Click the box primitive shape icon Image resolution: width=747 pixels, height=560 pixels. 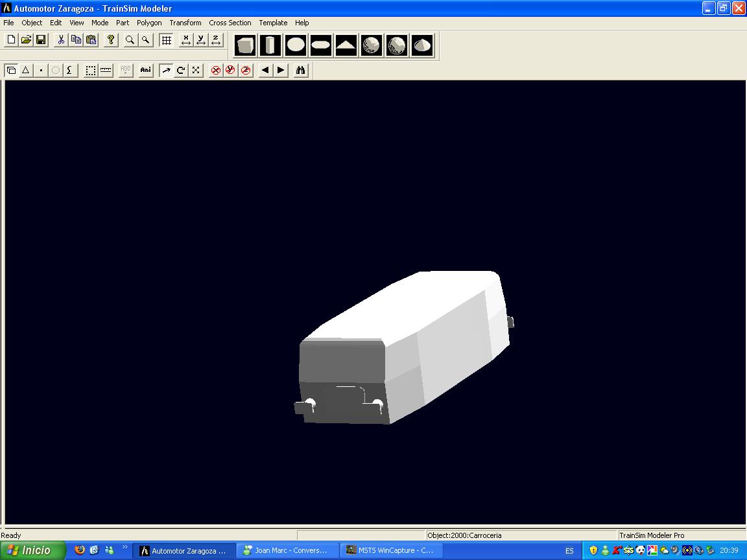pos(246,45)
